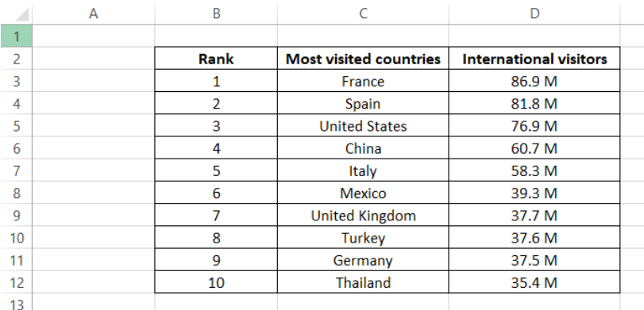Select the cell containing 35.4 M
The height and width of the screenshot is (310, 644).
pyautogui.click(x=534, y=282)
